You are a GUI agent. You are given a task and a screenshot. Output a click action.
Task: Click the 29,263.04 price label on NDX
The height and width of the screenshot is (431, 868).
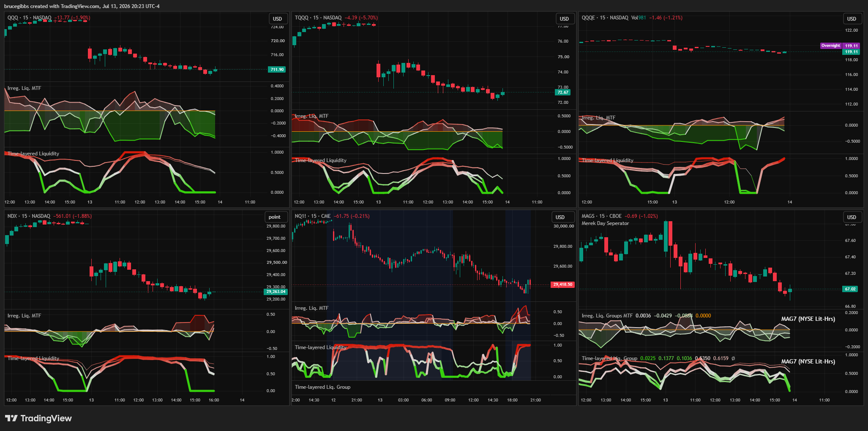pos(276,292)
